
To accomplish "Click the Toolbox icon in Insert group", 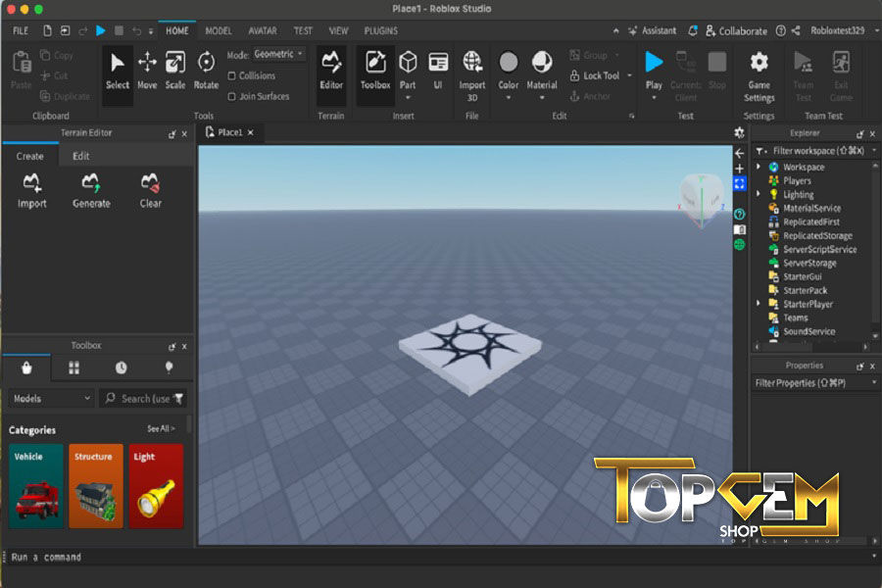I will [375, 70].
